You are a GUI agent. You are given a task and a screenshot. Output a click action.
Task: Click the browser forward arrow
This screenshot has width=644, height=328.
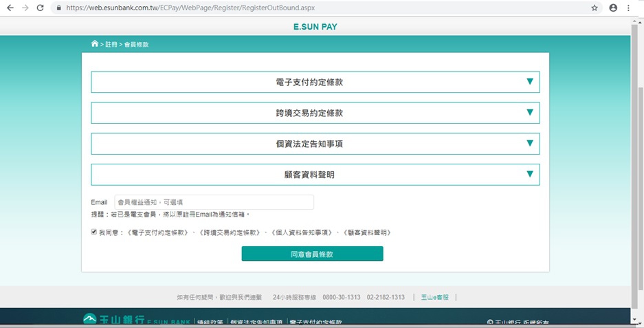25,8
